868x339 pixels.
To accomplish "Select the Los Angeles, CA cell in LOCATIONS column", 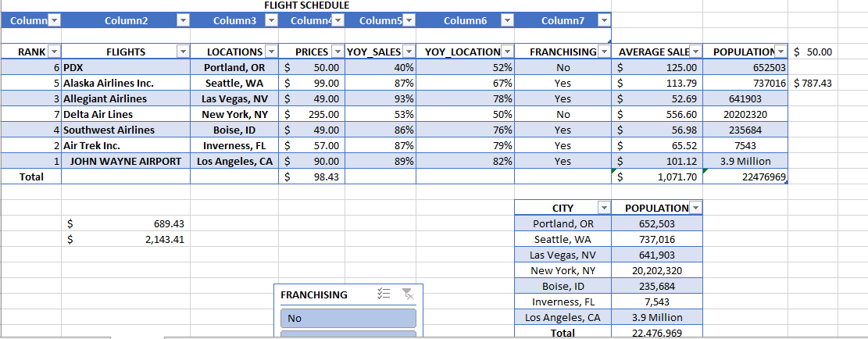I will pos(234,162).
